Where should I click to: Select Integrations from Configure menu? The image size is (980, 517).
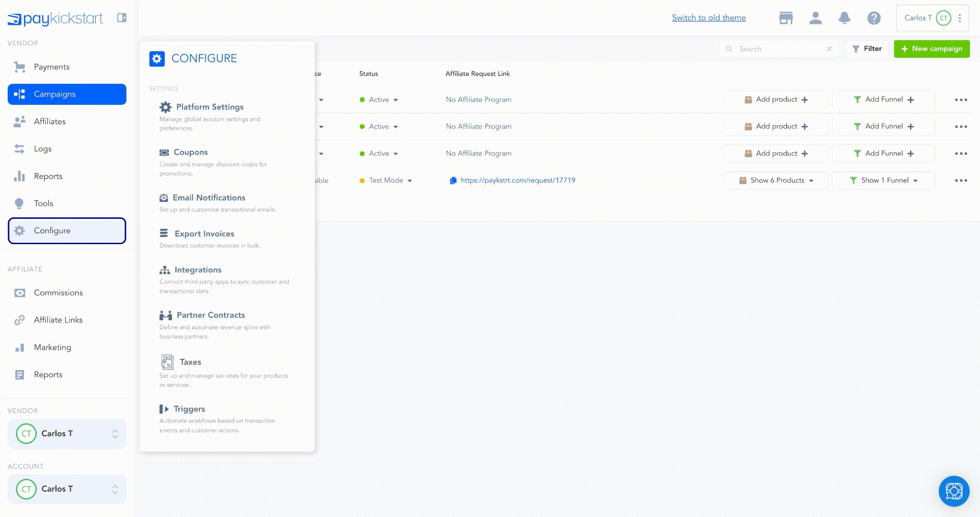click(x=197, y=270)
